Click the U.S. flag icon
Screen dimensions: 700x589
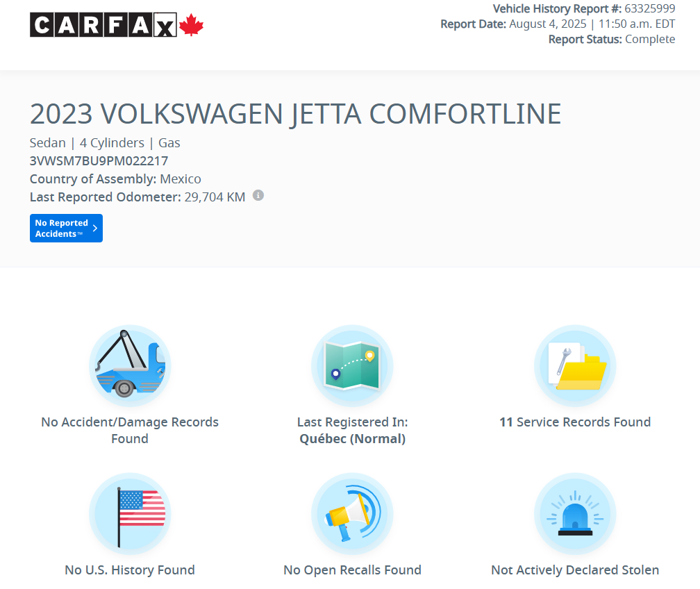point(130,514)
